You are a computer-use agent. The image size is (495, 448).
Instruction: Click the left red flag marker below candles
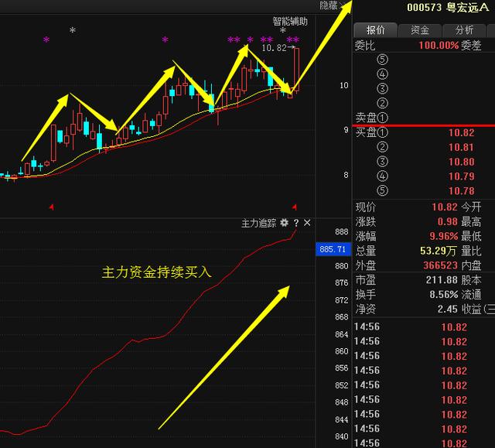point(52,207)
